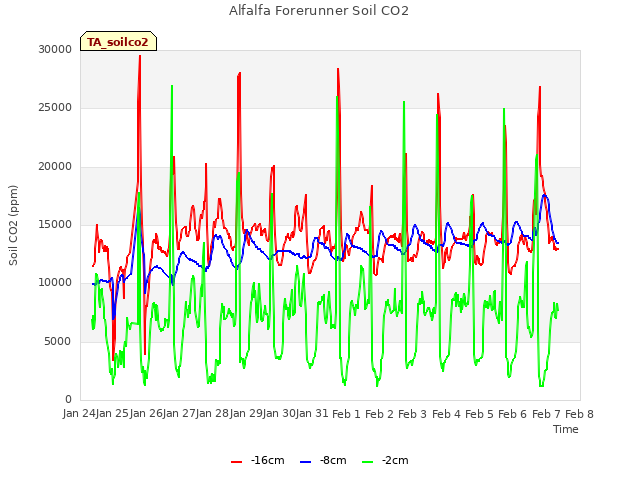
Task: Click the Jan 24 x-axis date label
Action: pyautogui.click(x=79, y=414)
